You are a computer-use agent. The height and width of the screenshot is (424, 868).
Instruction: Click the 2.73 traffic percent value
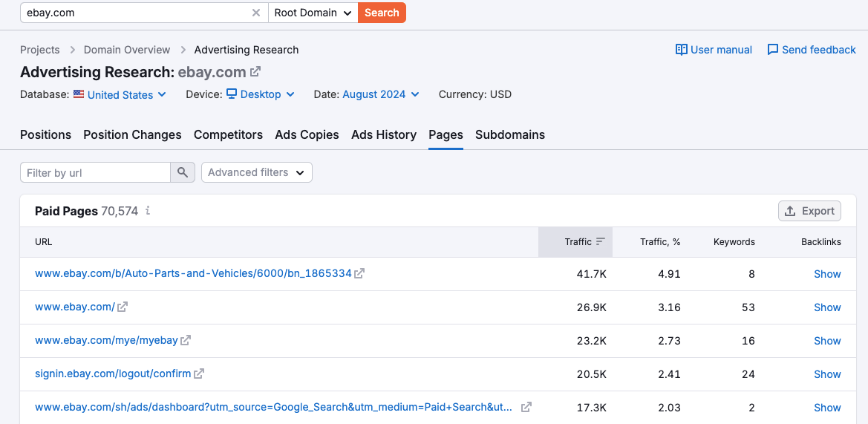tap(669, 341)
